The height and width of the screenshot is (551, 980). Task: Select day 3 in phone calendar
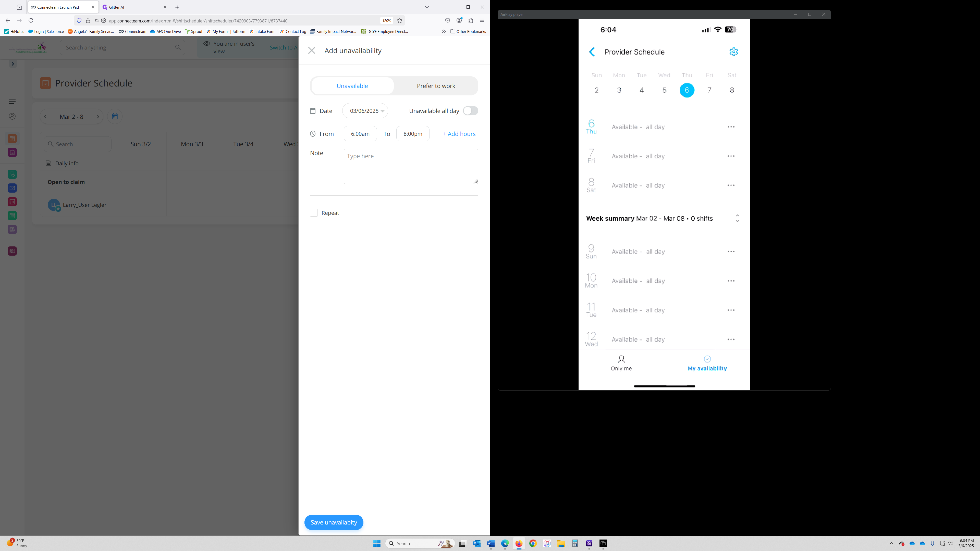coord(619,90)
